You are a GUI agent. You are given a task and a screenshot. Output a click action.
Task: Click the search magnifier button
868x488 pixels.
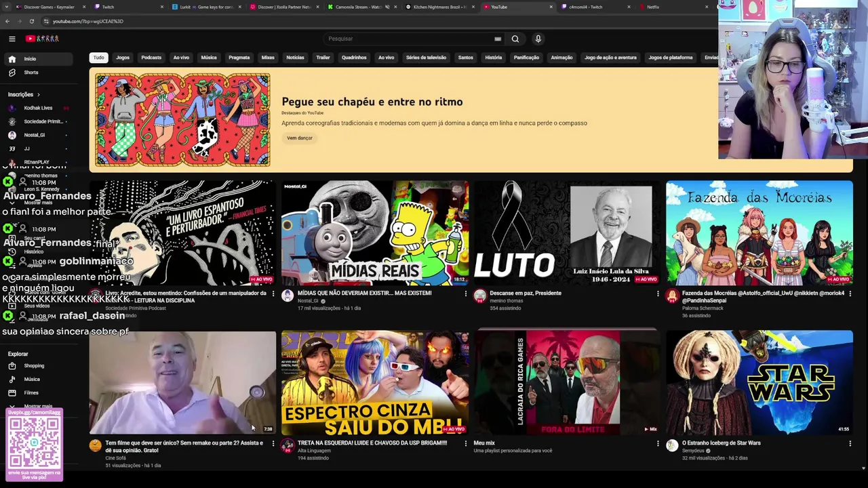(515, 39)
